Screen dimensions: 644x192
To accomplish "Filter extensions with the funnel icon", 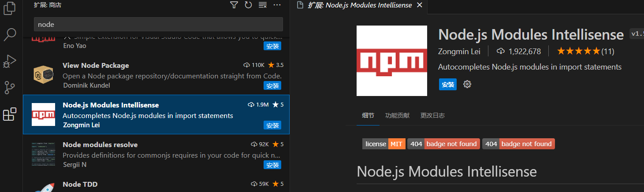I will coord(234,5).
